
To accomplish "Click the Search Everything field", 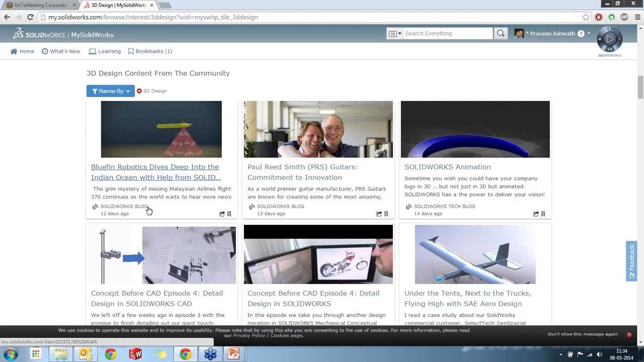I will point(447,33).
